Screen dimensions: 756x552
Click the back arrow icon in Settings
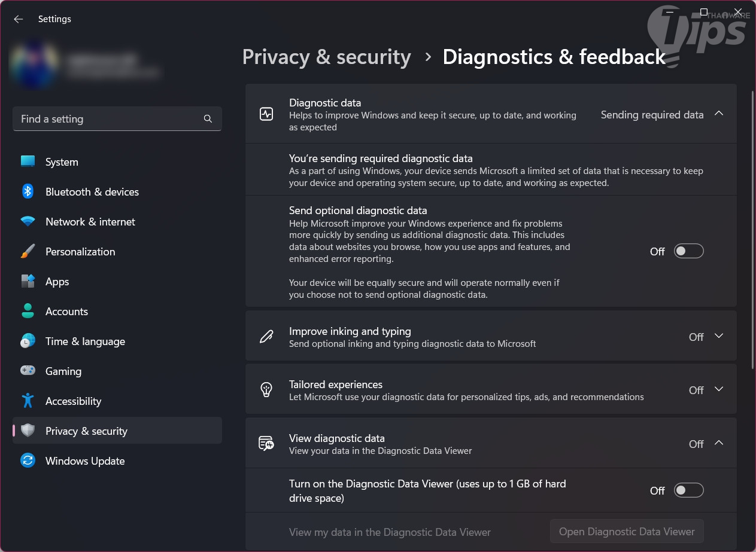tap(19, 19)
